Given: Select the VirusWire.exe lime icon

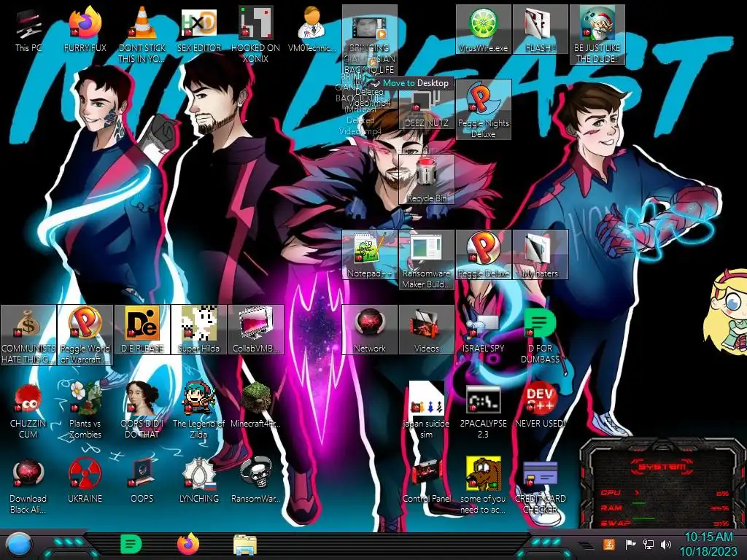Looking at the screenshot, I should [x=483, y=29].
